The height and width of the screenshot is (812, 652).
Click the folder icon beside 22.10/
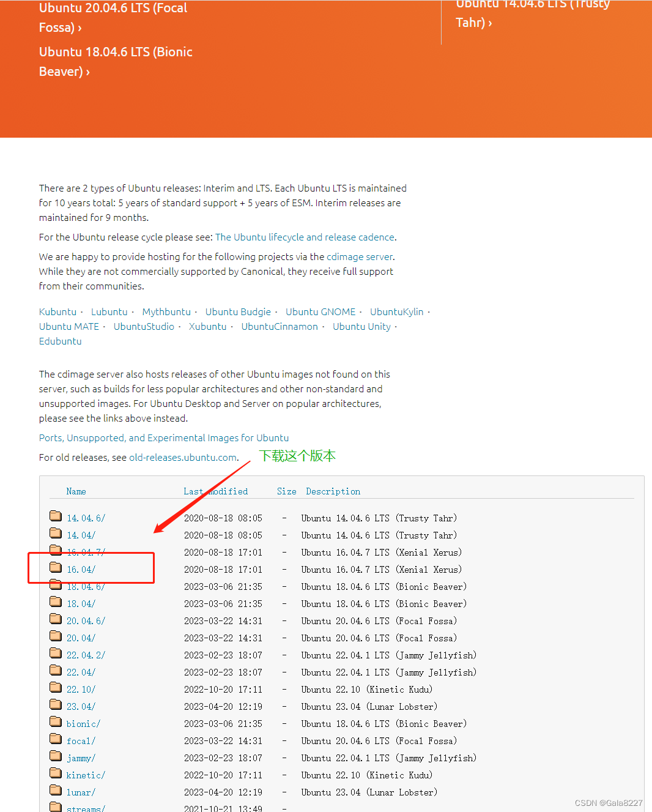[56, 687]
